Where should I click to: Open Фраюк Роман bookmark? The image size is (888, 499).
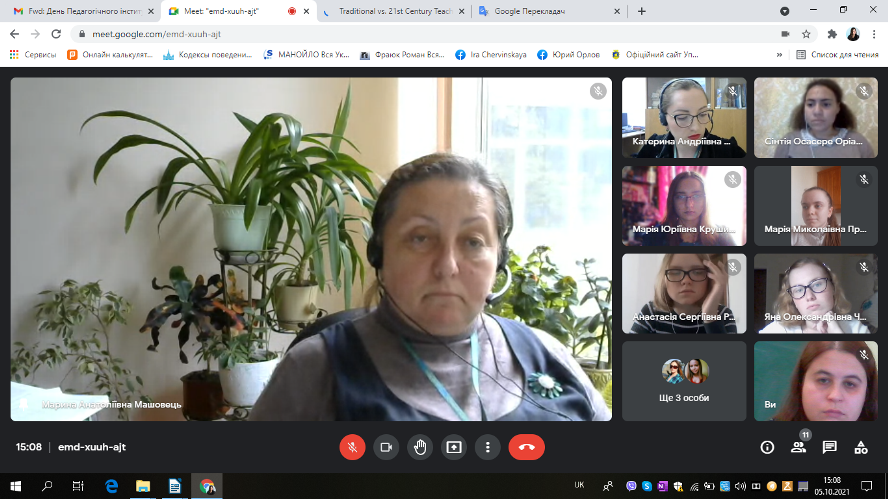coord(402,55)
